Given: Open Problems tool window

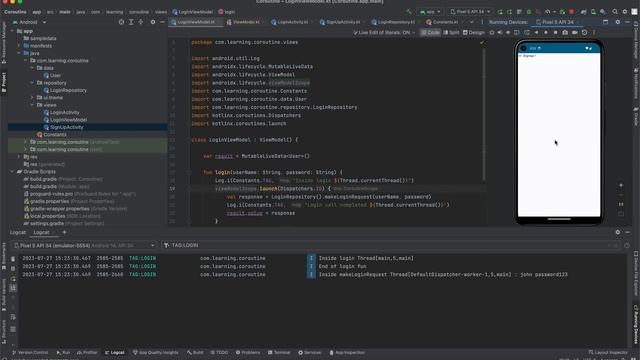Looking at the screenshot, I should [248, 353].
